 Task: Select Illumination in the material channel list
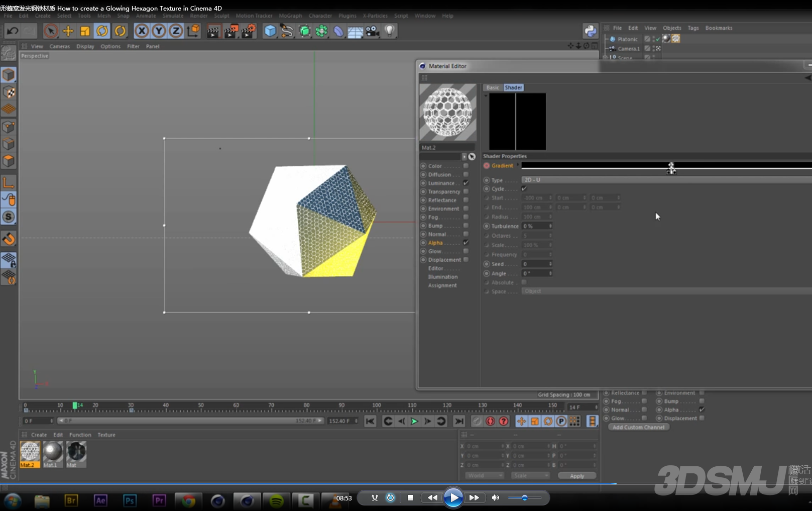[x=442, y=277]
